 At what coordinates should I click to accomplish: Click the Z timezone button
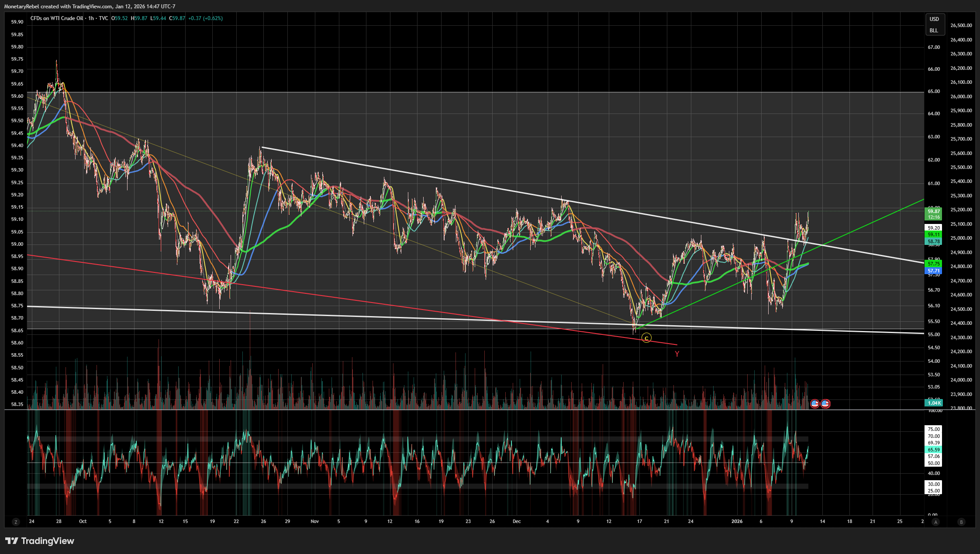tap(16, 522)
